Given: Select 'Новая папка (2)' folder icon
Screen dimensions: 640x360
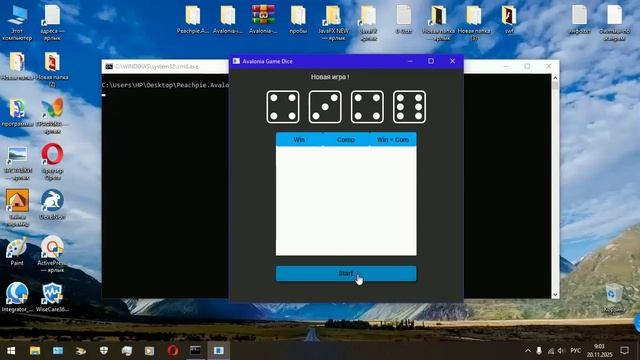Looking at the screenshot, I should pos(52,69).
